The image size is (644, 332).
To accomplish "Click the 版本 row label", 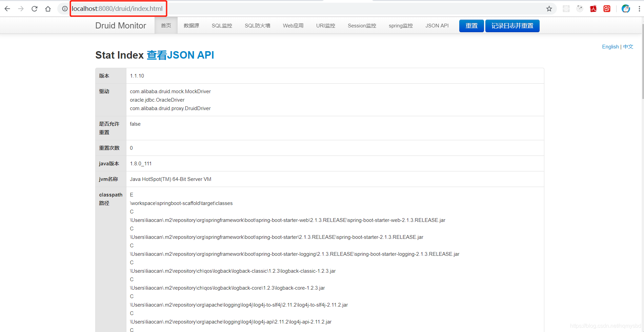I will click(x=104, y=76).
